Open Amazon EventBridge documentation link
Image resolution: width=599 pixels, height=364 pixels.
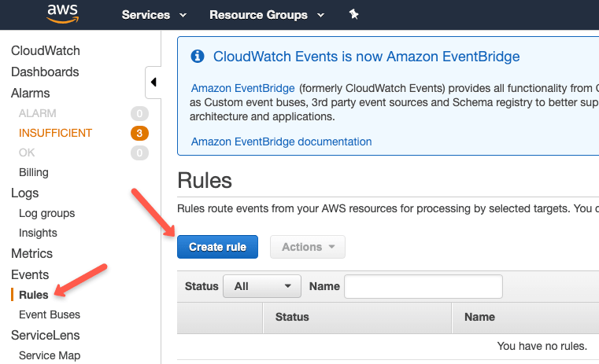[281, 142]
